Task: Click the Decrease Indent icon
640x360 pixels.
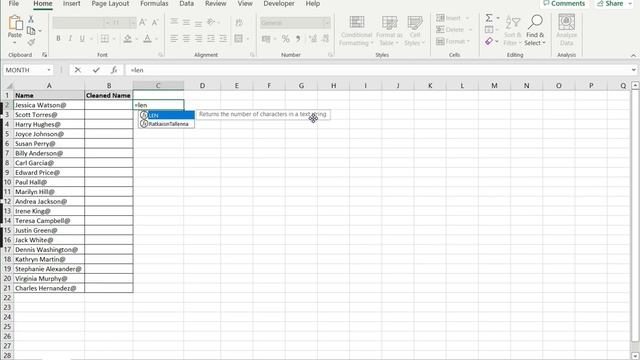Action: 211,38
